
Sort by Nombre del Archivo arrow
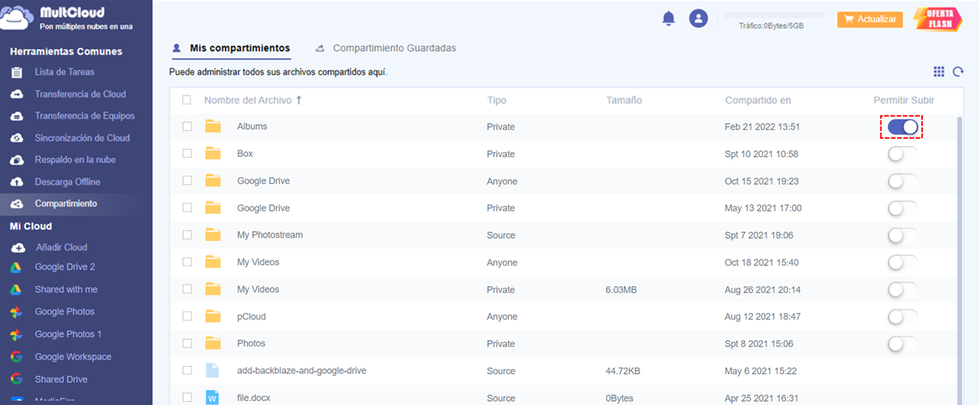point(299,100)
